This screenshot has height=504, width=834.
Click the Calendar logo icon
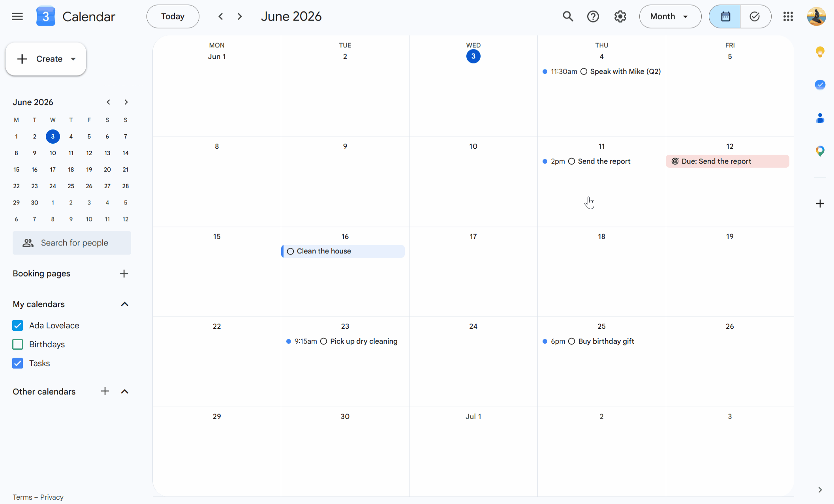(46, 17)
